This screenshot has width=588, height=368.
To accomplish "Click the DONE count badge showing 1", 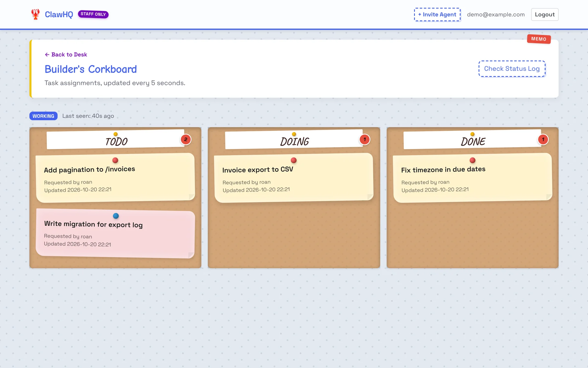I will (543, 140).
